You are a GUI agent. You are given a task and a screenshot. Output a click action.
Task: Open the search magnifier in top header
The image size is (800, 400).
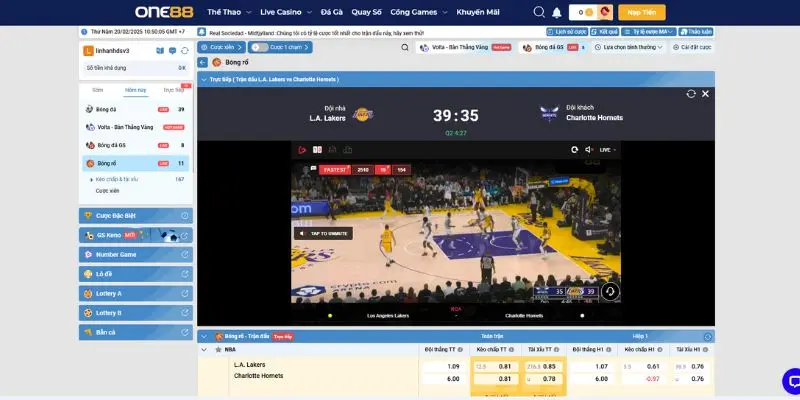tap(539, 12)
